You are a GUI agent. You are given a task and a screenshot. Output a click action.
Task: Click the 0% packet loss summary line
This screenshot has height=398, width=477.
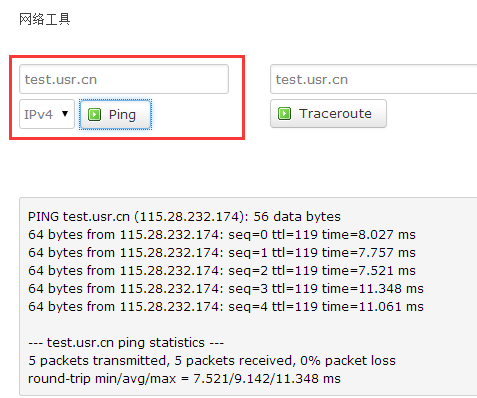[212, 361]
